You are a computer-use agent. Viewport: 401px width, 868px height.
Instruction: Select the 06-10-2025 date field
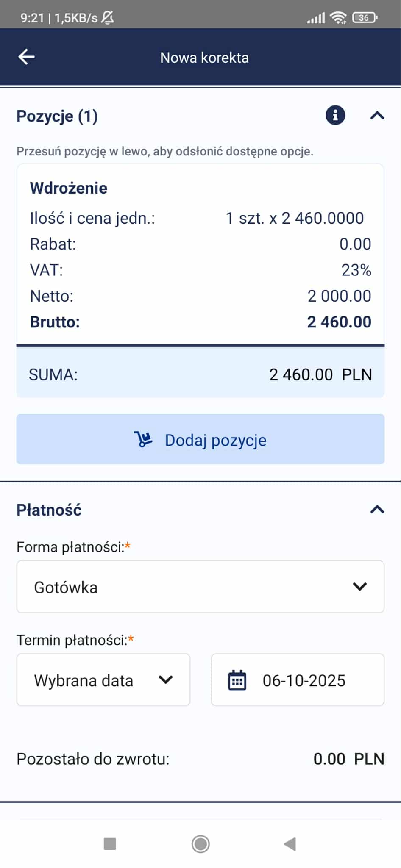tap(298, 680)
